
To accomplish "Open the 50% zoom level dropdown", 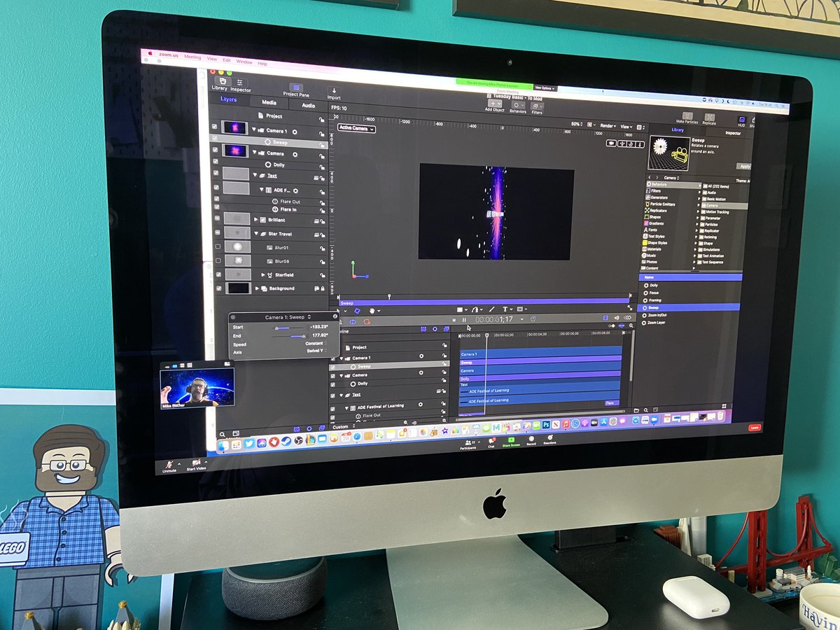I will (x=577, y=124).
